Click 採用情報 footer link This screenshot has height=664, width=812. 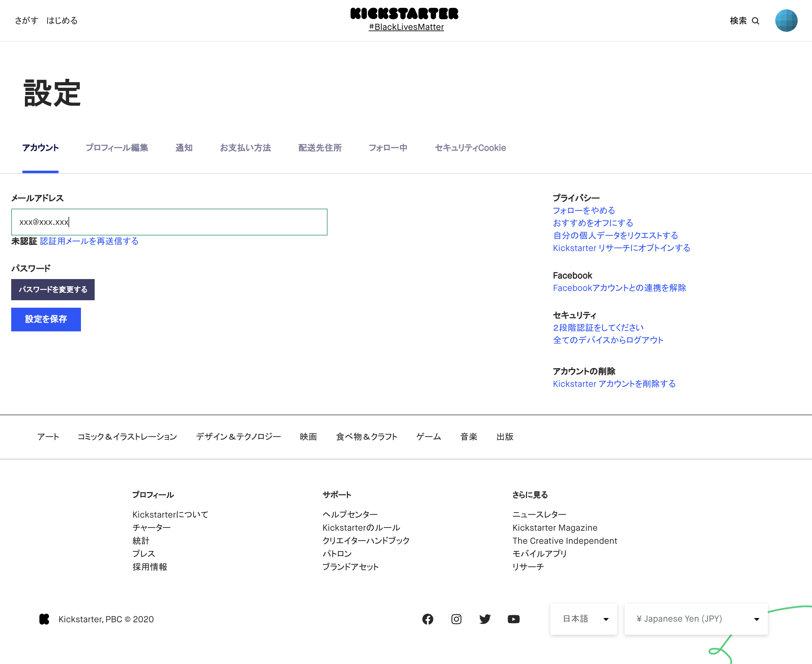(150, 567)
